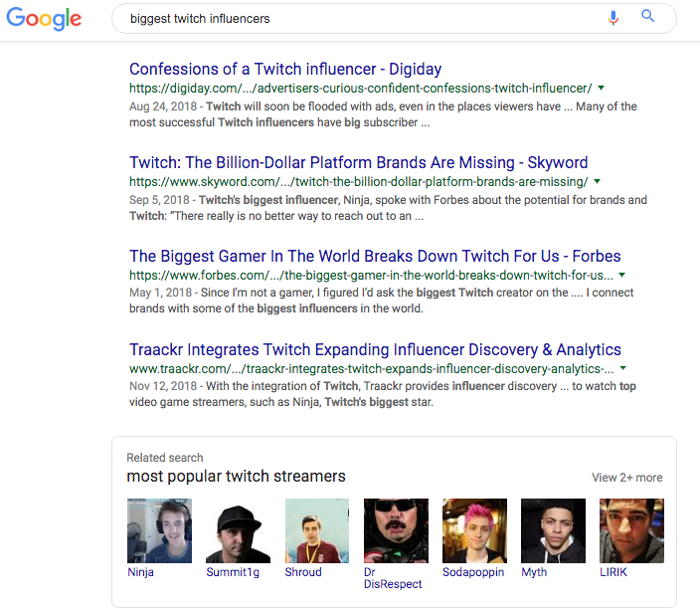Click the 'Myth' name link
The image size is (700, 609).
[534, 572]
